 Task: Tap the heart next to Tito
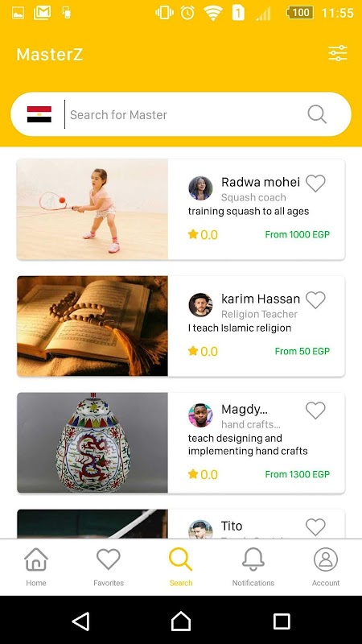315,527
